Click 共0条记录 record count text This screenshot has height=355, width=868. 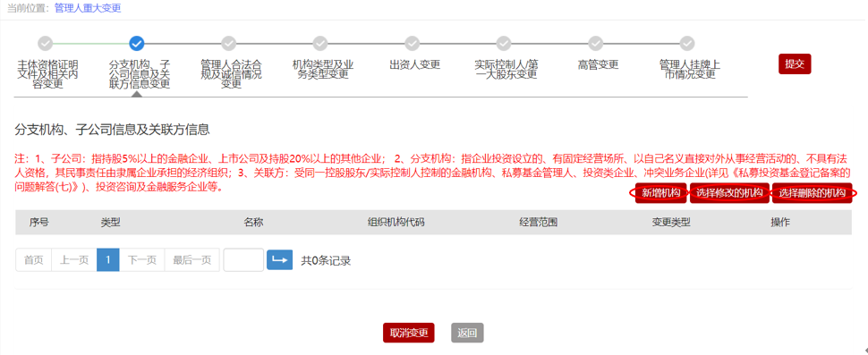click(x=326, y=260)
